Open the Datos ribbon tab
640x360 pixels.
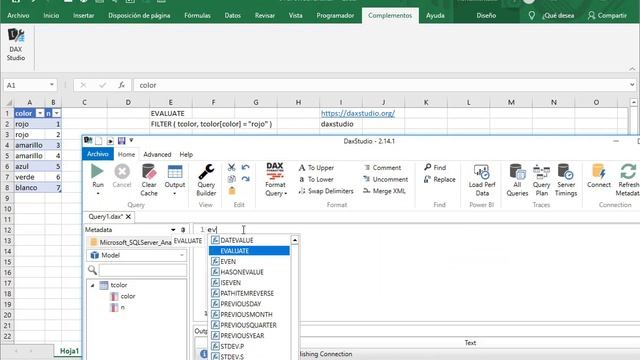(x=232, y=16)
